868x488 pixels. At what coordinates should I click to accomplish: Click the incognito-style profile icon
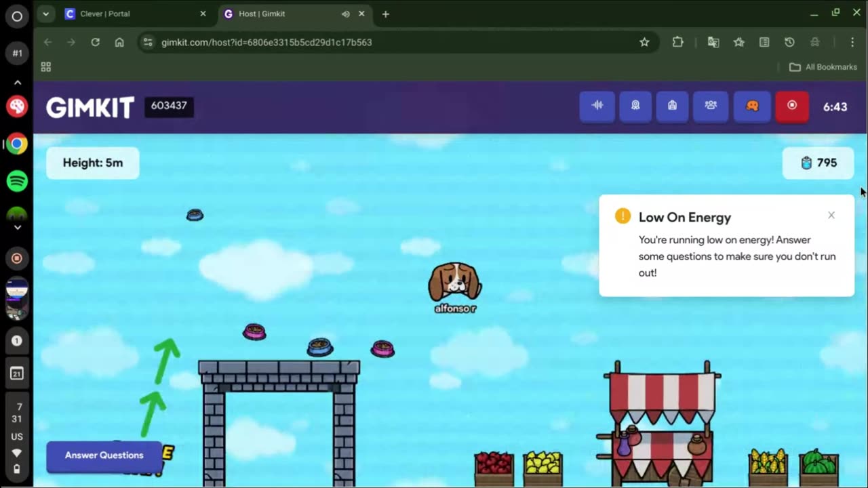click(x=815, y=42)
